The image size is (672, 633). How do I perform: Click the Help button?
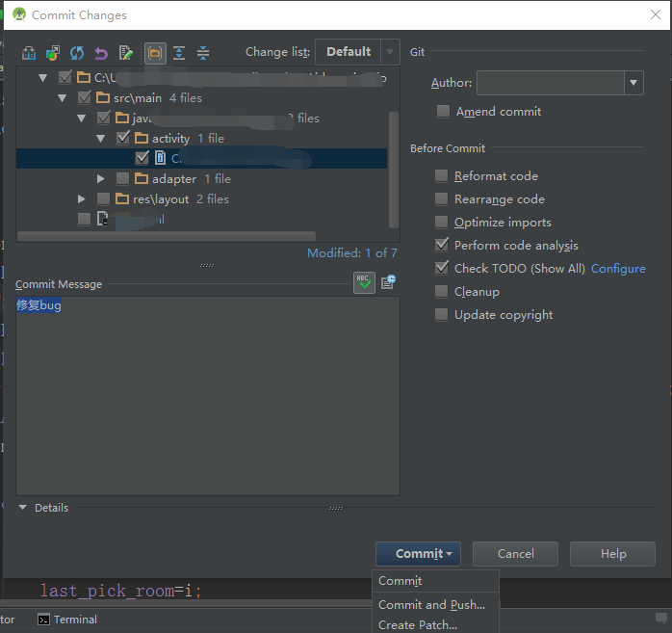click(613, 554)
